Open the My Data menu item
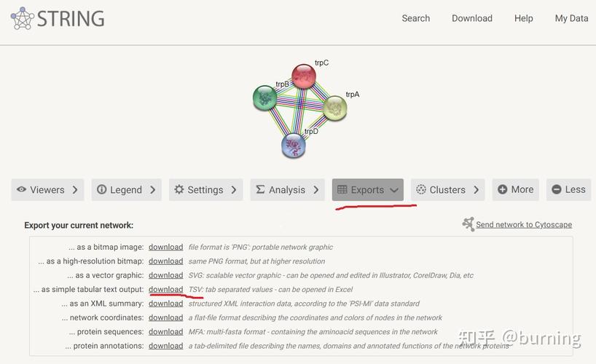The width and height of the screenshot is (596, 364). [x=571, y=18]
